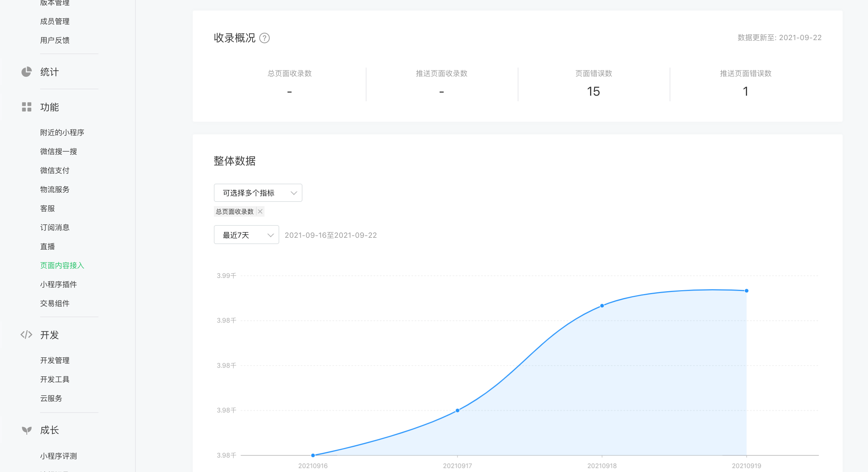Navigate to 云服务 section

point(51,398)
